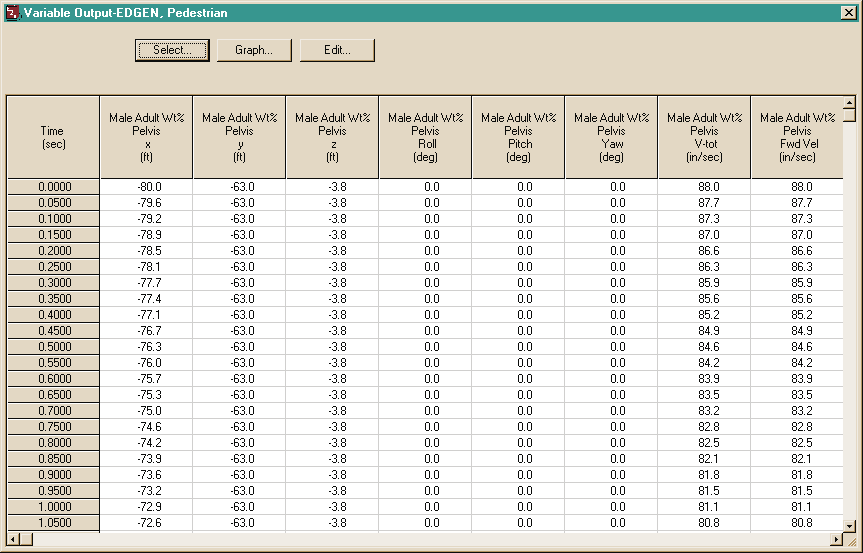Click the V-tot cell for time 0.2500
863x553 pixels.
704,267
